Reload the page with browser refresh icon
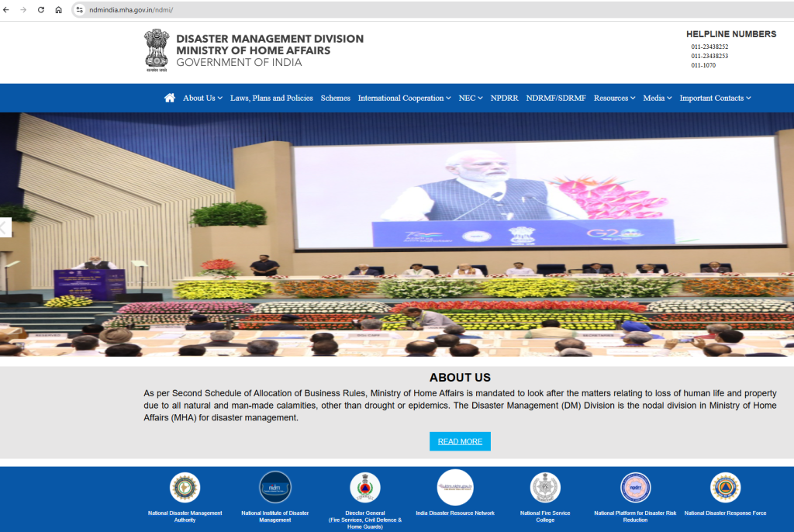 (41, 10)
